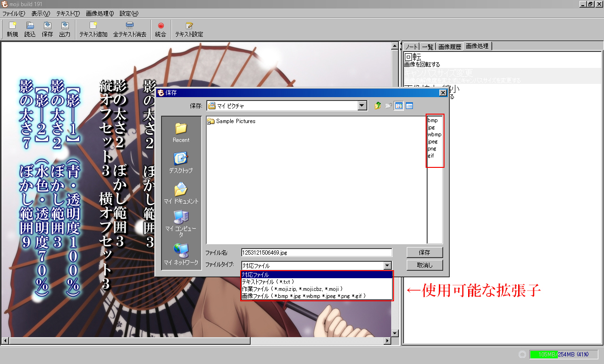The width and height of the screenshot is (604, 364).
Task: Open the 画像処理(I) menu
Action: (x=100, y=14)
